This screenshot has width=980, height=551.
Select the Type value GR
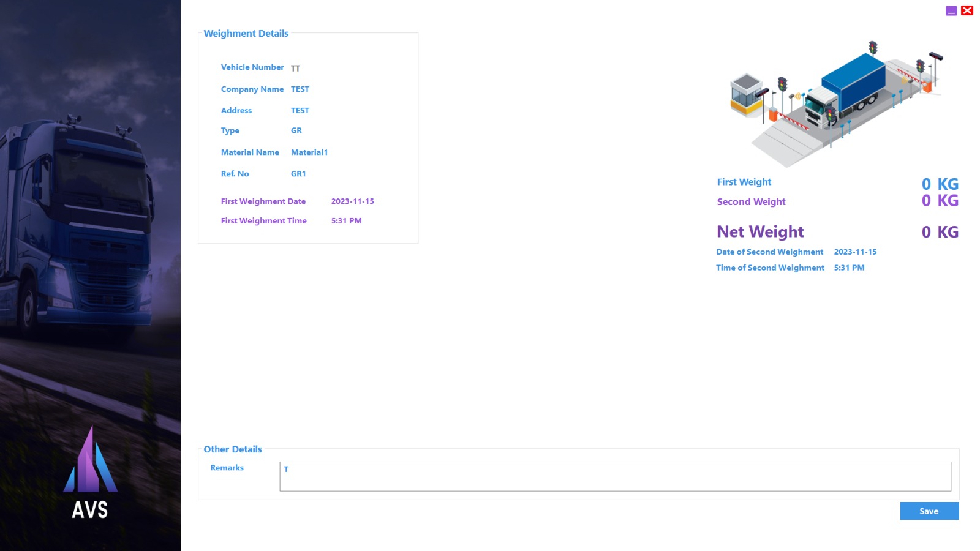pos(296,130)
